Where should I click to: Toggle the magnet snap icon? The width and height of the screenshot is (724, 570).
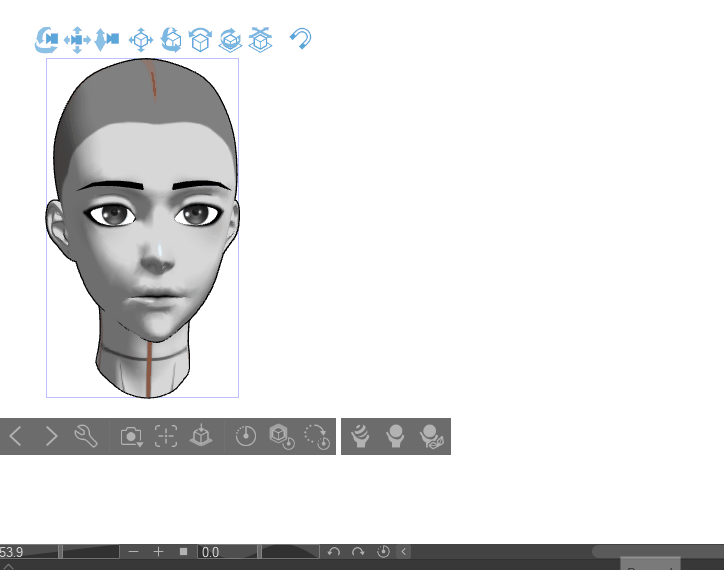[301, 39]
